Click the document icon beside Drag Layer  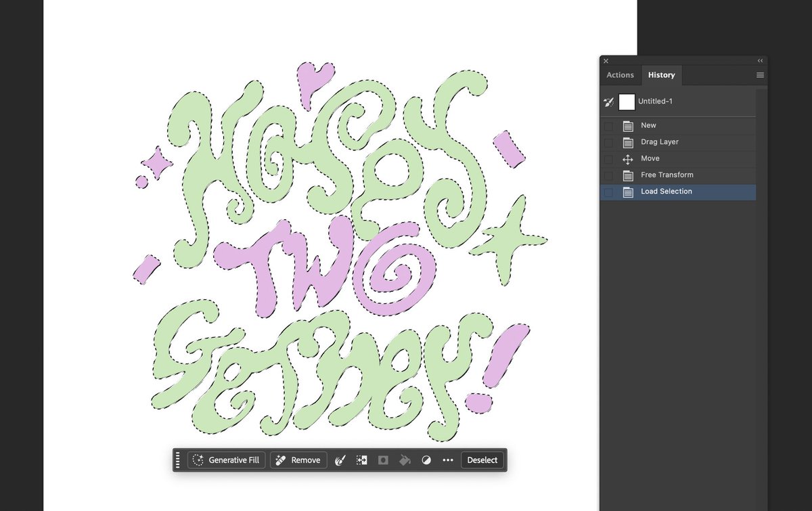[627, 142]
